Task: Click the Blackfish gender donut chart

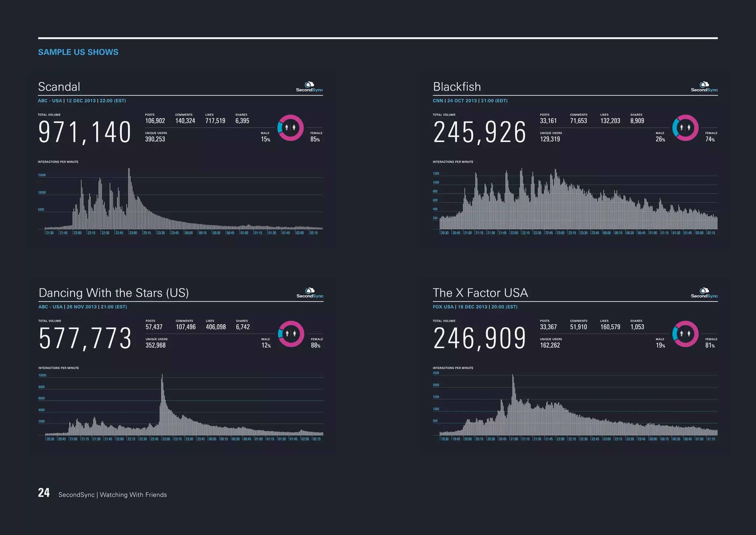Action: coord(685,128)
